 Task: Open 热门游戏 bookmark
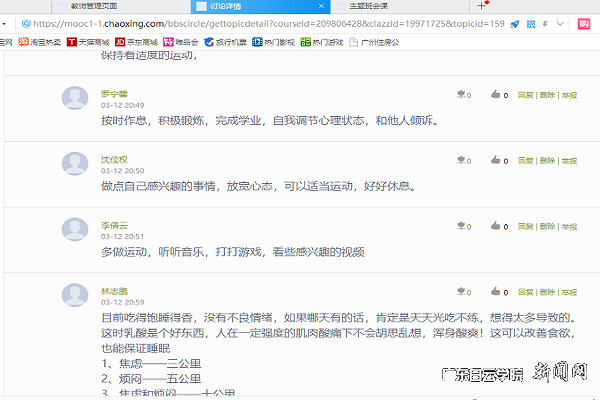322,42
